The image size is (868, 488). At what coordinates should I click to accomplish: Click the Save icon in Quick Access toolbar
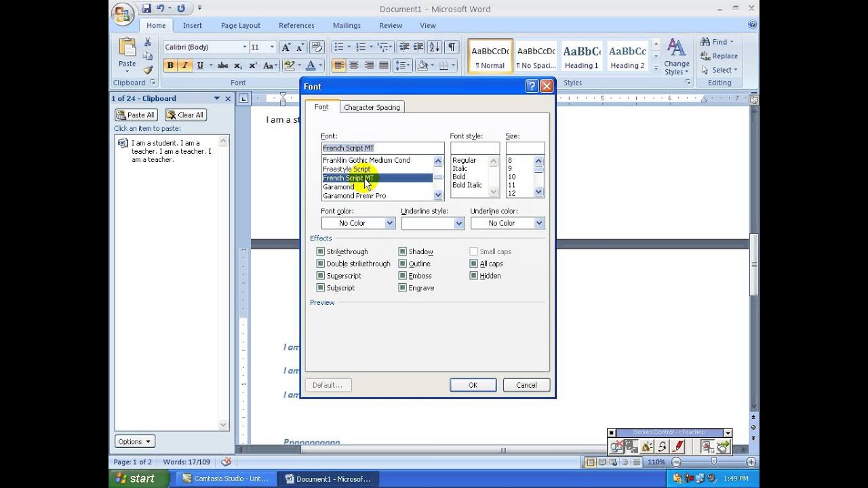(146, 9)
